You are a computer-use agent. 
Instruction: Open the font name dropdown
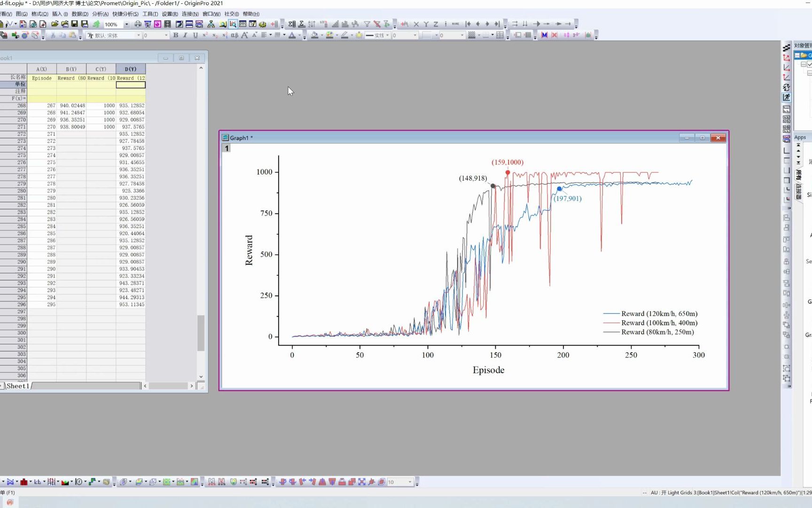pyautogui.click(x=139, y=35)
